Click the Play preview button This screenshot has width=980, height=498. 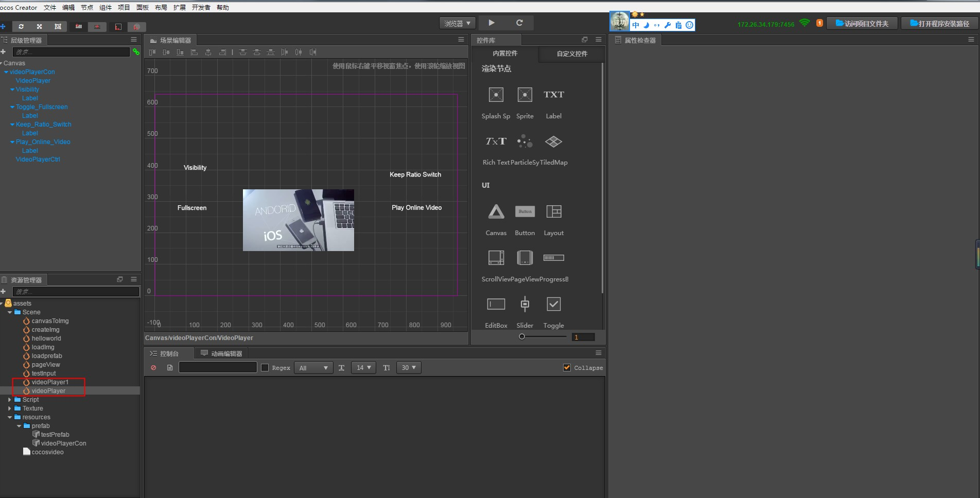[492, 23]
